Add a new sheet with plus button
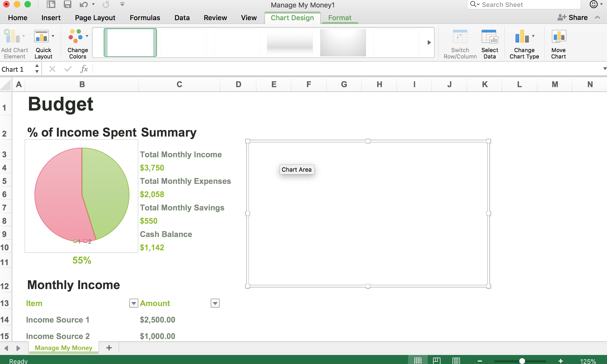 point(109,348)
